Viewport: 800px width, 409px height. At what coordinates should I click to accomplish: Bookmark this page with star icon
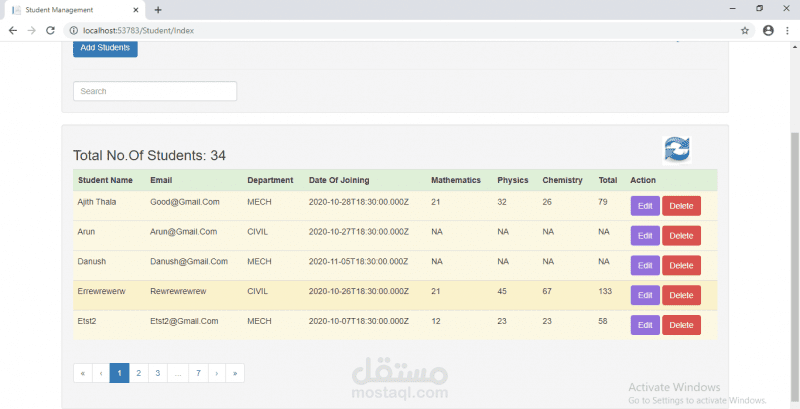745,30
